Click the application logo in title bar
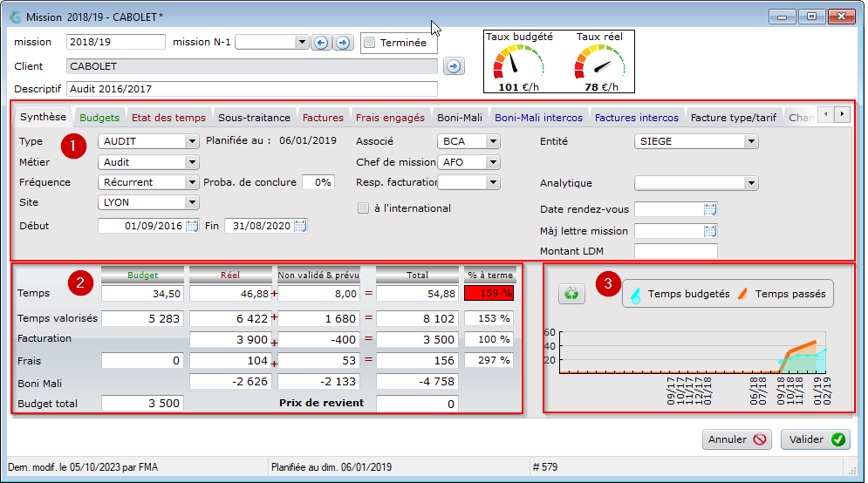 (x=16, y=17)
